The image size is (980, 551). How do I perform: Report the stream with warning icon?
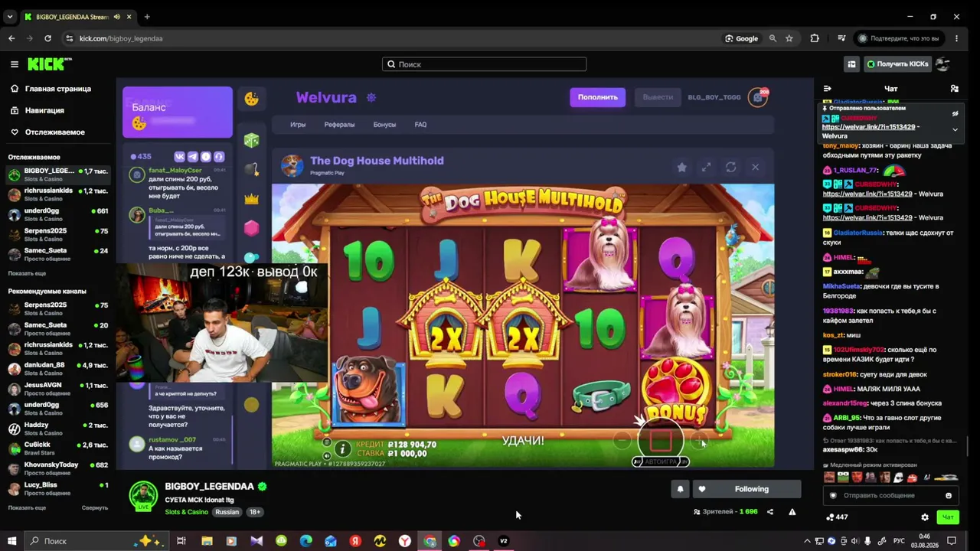[792, 512]
